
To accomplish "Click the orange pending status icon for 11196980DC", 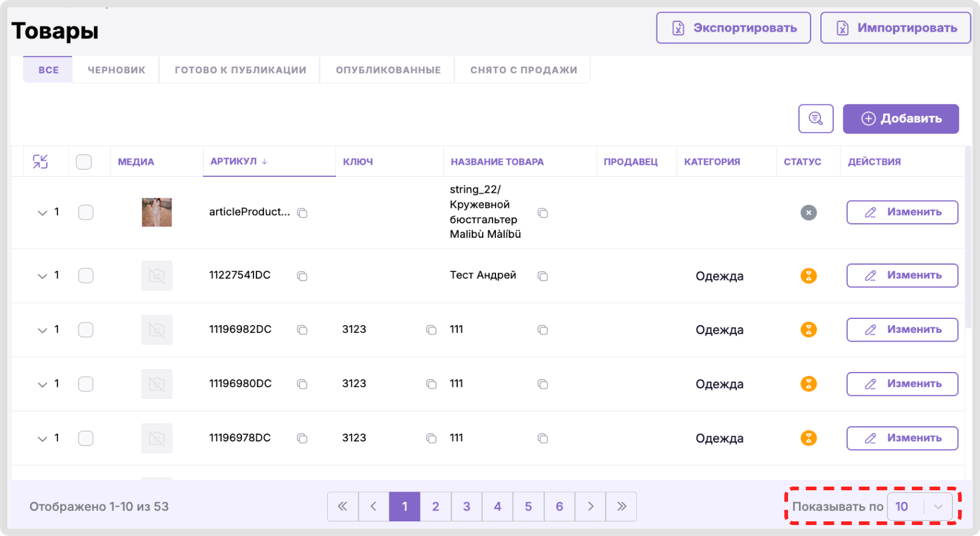I will [x=809, y=384].
